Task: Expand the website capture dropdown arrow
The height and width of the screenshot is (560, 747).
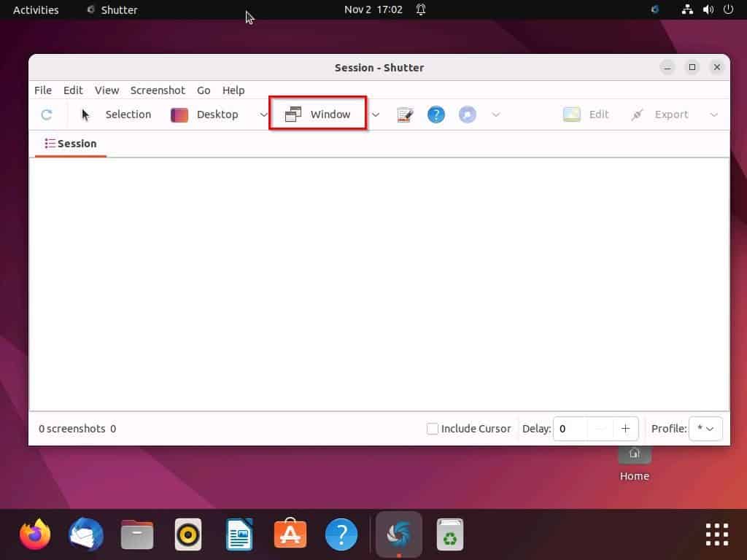Action: 496,114
